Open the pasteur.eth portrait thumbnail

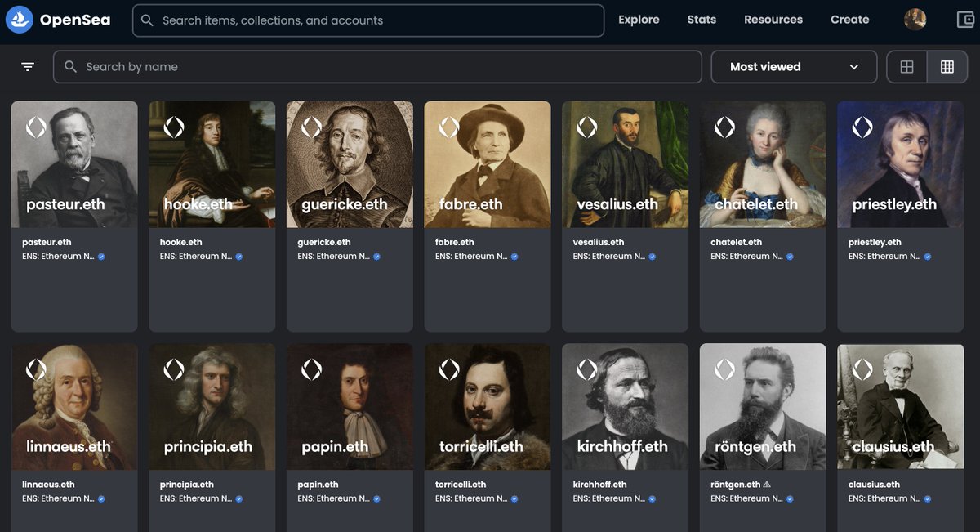[x=74, y=164]
